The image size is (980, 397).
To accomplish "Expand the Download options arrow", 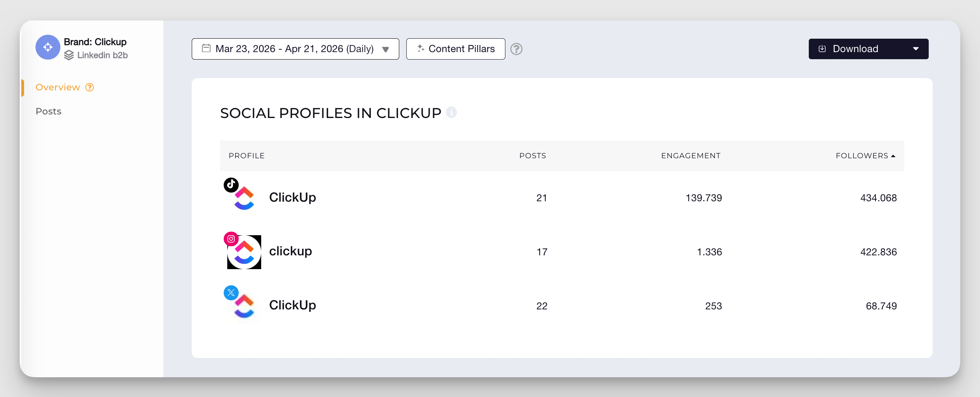I will click(916, 49).
